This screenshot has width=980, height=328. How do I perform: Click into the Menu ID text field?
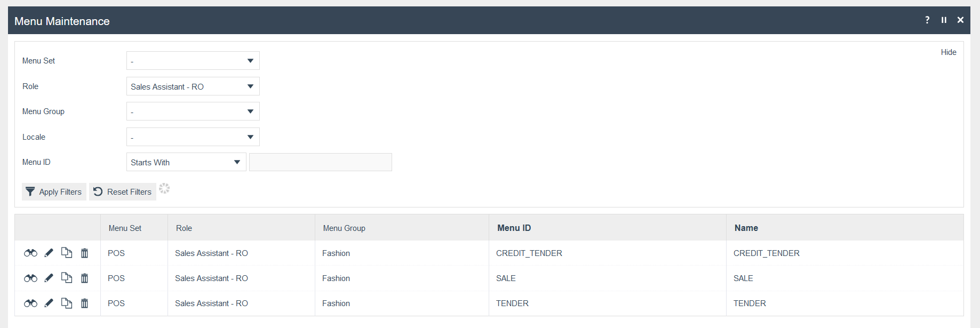320,162
